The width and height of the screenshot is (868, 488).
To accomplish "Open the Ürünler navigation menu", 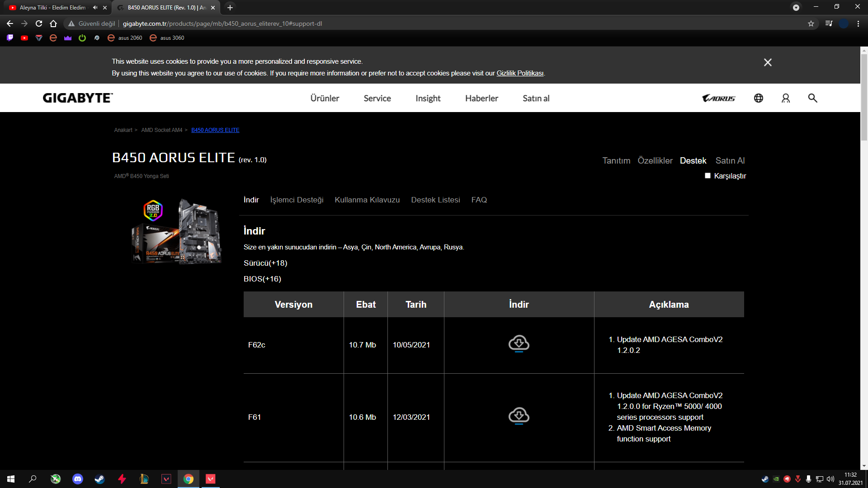I will click(324, 98).
